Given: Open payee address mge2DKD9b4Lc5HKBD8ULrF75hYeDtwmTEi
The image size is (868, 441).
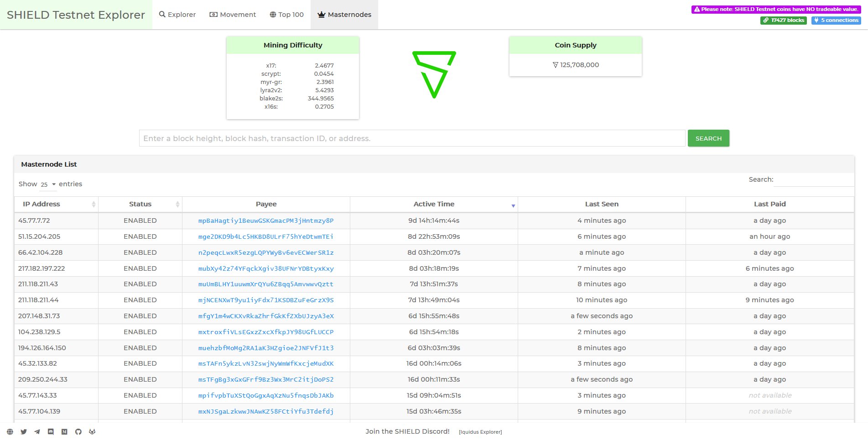Looking at the screenshot, I should [x=266, y=236].
